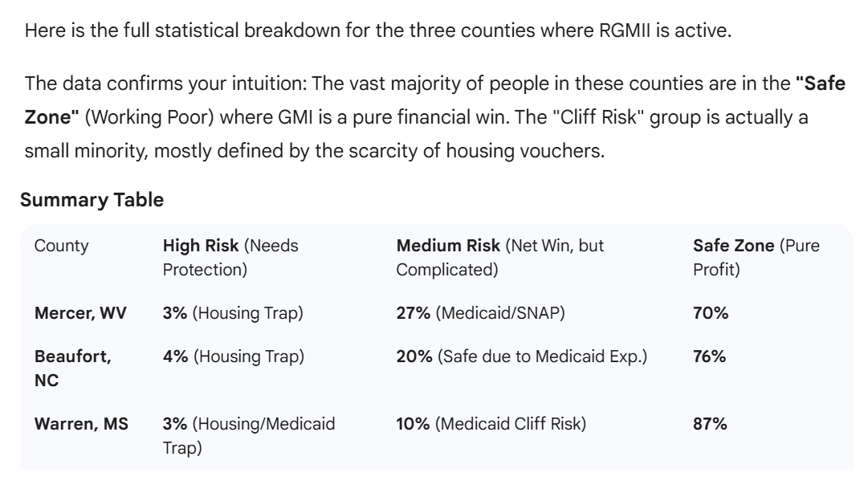The width and height of the screenshot is (868, 485).
Task: Select the 76% Safe Zone value
Action: pyautogui.click(x=710, y=356)
